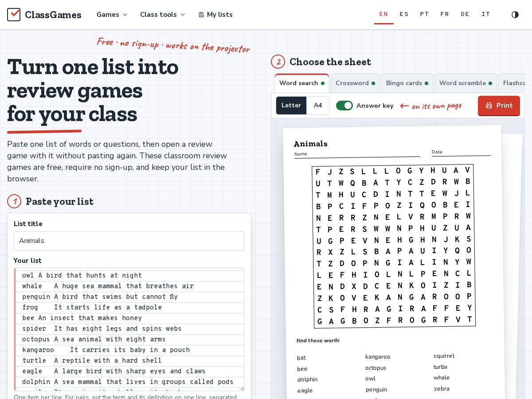The height and width of the screenshot is (399, 532).
Task: Switch language to EN
Action: (384, 14)
